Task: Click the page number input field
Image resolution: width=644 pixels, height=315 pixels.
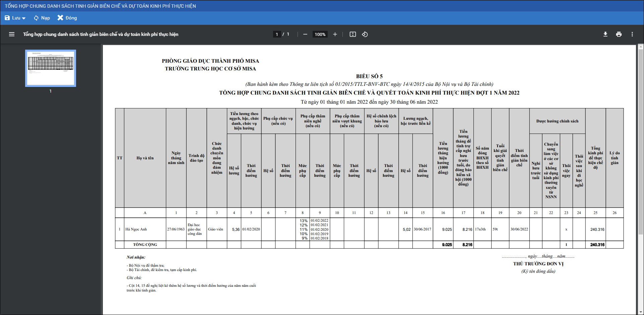Action: [x=277, y=34]
